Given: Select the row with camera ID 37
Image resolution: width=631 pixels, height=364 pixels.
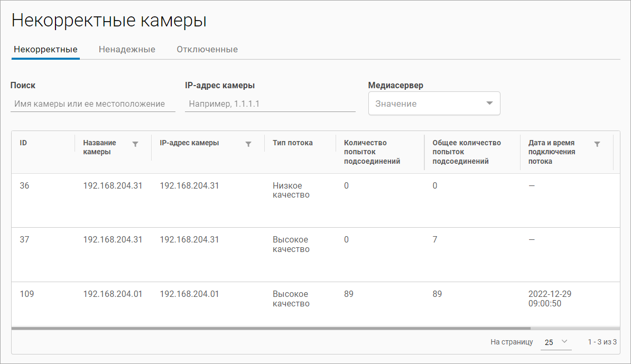Looking at the screenshot, I should coord(24,240).
